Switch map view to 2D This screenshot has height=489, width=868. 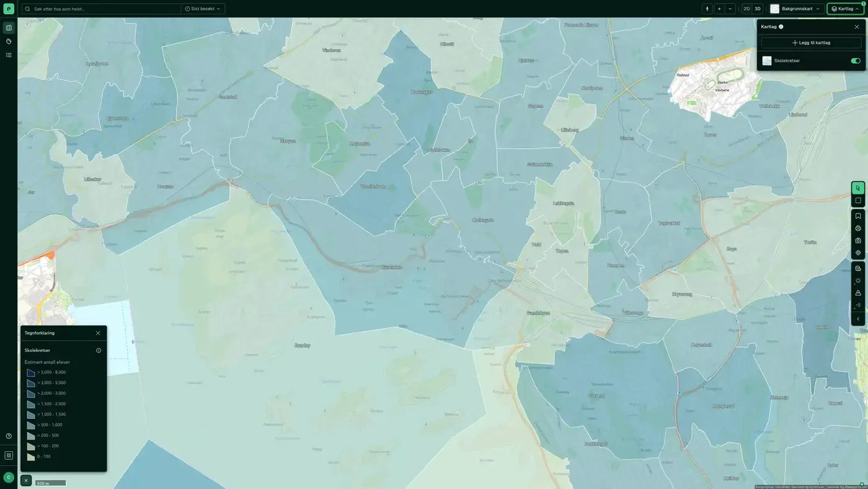(x=746, y=9)
